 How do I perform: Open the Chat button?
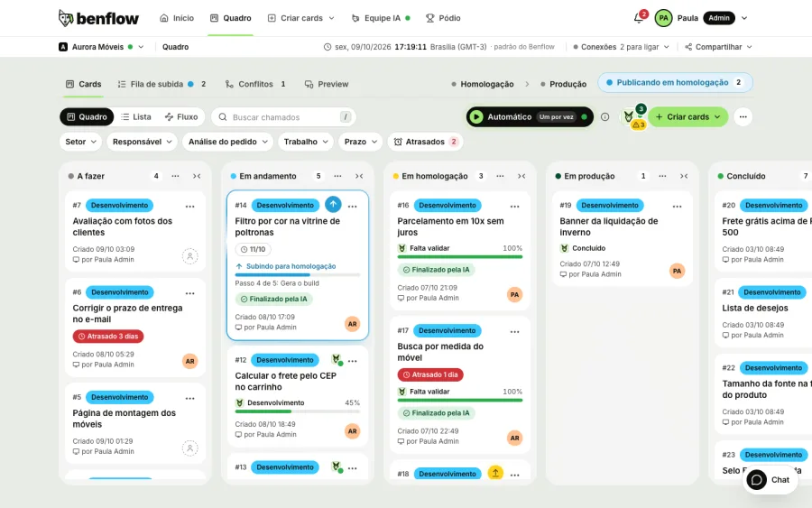coord(770,480)
